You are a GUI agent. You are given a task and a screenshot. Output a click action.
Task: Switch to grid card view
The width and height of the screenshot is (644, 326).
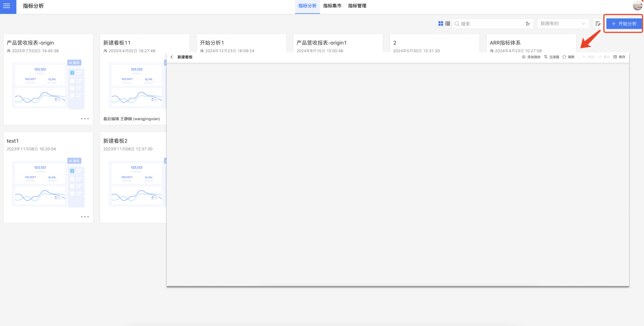click(441, 24)
